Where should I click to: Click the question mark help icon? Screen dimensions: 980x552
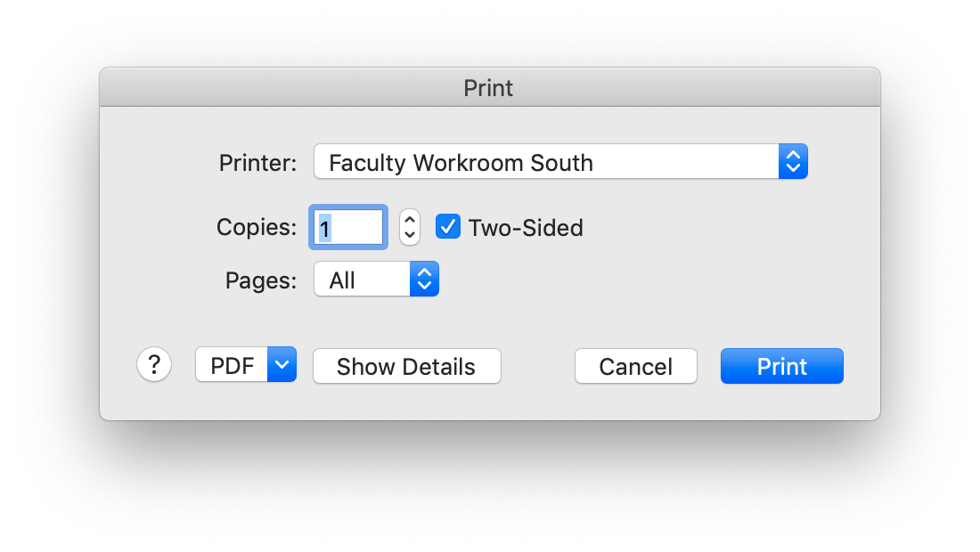point(154,364)
